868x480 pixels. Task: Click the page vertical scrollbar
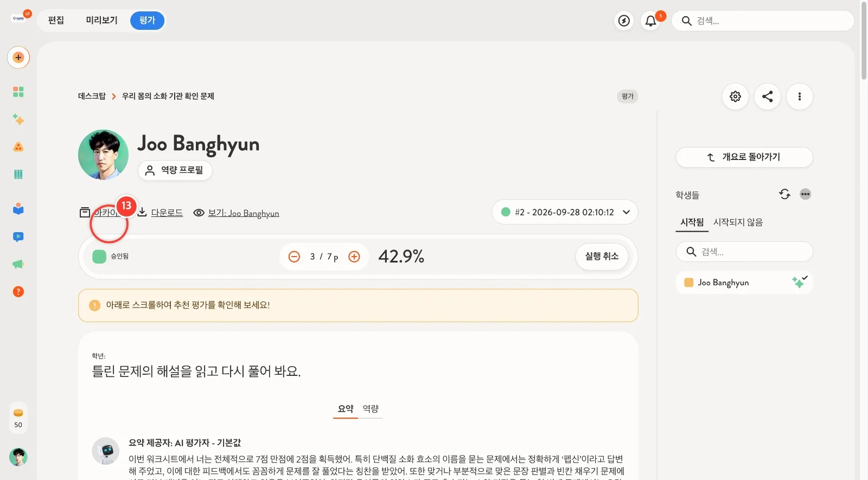click(864, 41)
